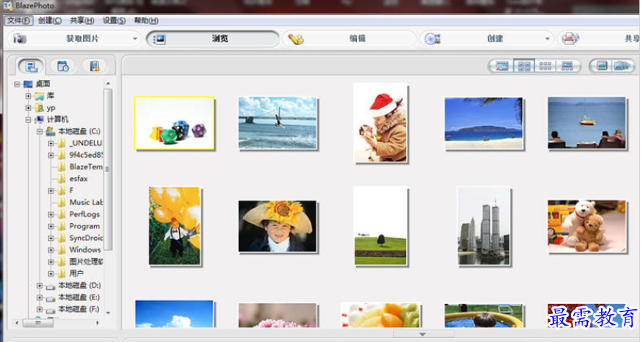Expand the yp user folder node
The image size is (644, 342).
[x=28, y=108]
